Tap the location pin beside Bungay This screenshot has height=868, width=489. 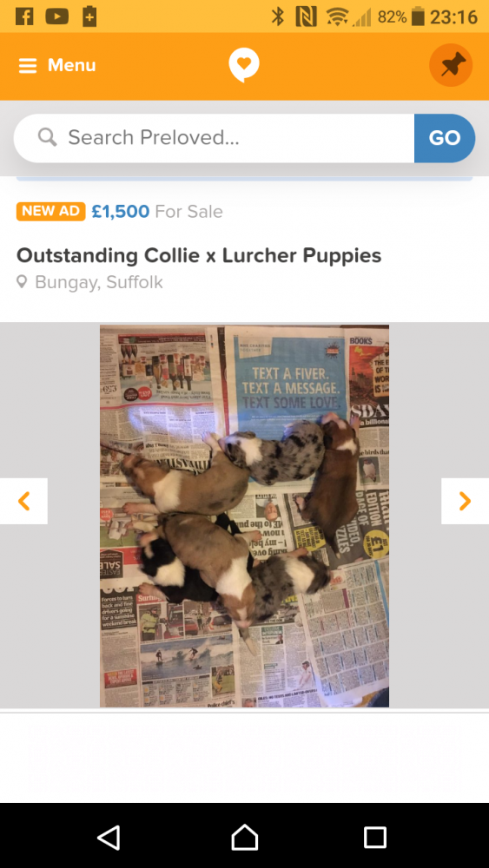tap(23, 282)
